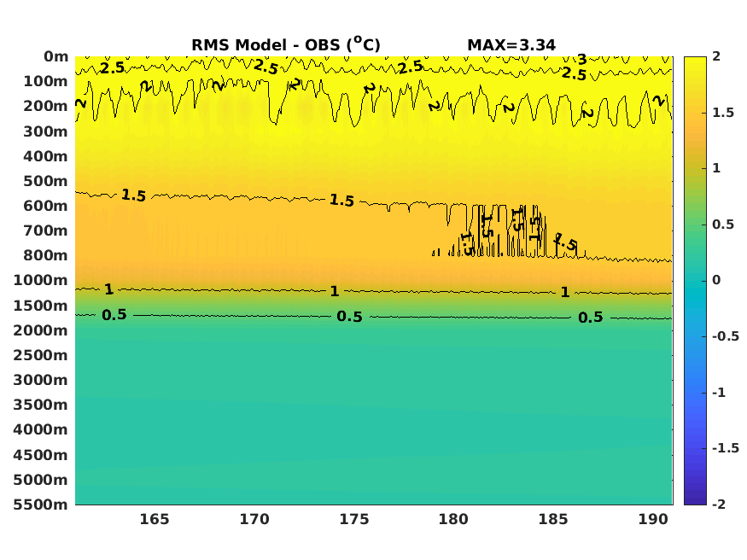This screenshot has width=747, height=560.
Task: Click the '2500m' depth axis label
Action: click(x=41, y=355)
